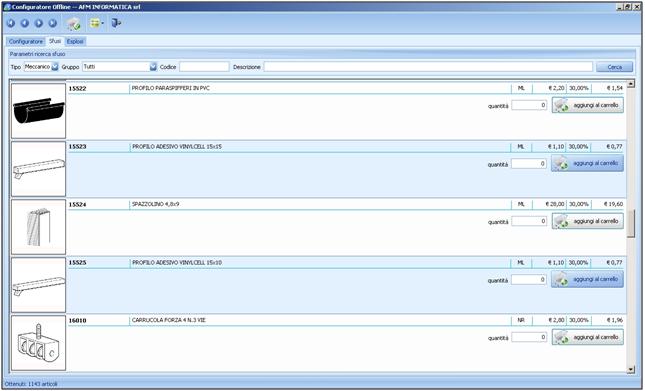Click the carrucola pulley thumbnail

click(x=38, y=343)
